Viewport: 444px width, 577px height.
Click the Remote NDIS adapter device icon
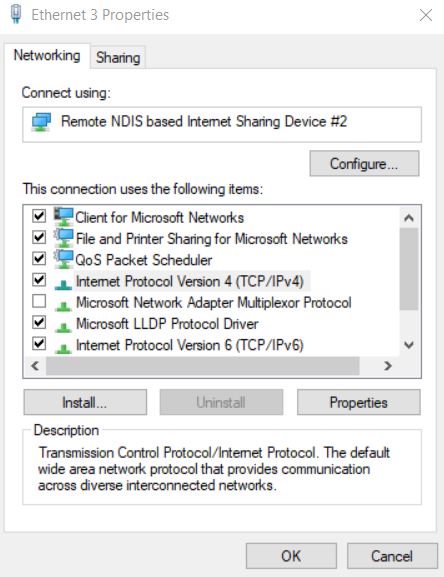point(41,122)
